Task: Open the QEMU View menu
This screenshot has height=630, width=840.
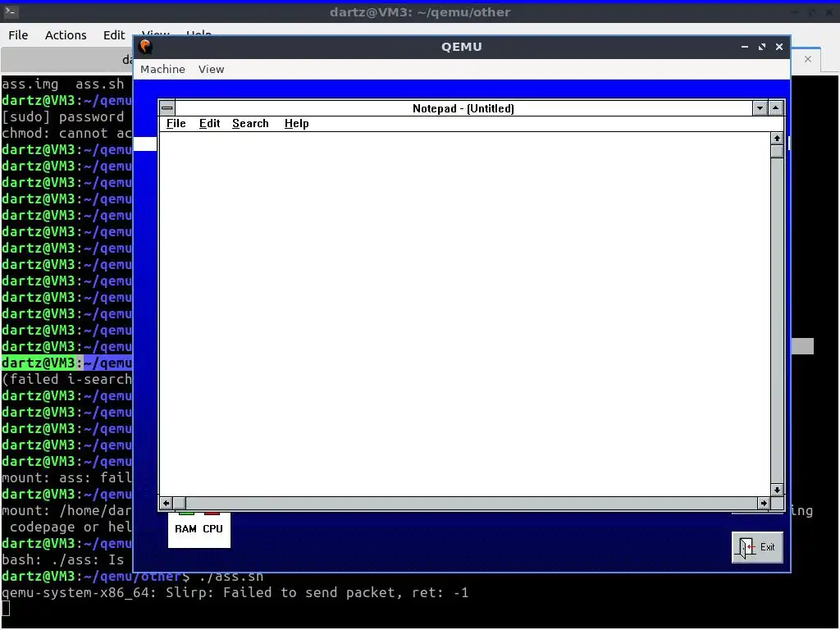Action: [x=211, y=69]
